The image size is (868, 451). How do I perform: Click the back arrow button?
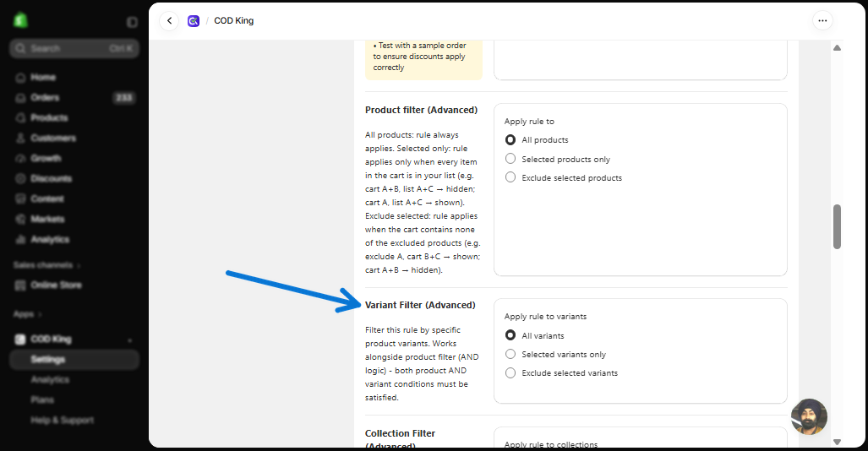click(x=169, y=21)
